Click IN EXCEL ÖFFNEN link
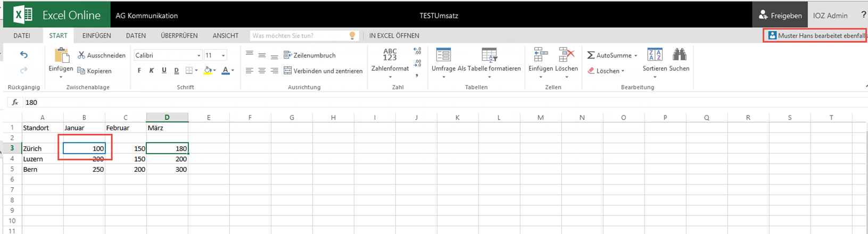Screen dimensions: 868x234 pyautogui.click(x=394, y=36)
